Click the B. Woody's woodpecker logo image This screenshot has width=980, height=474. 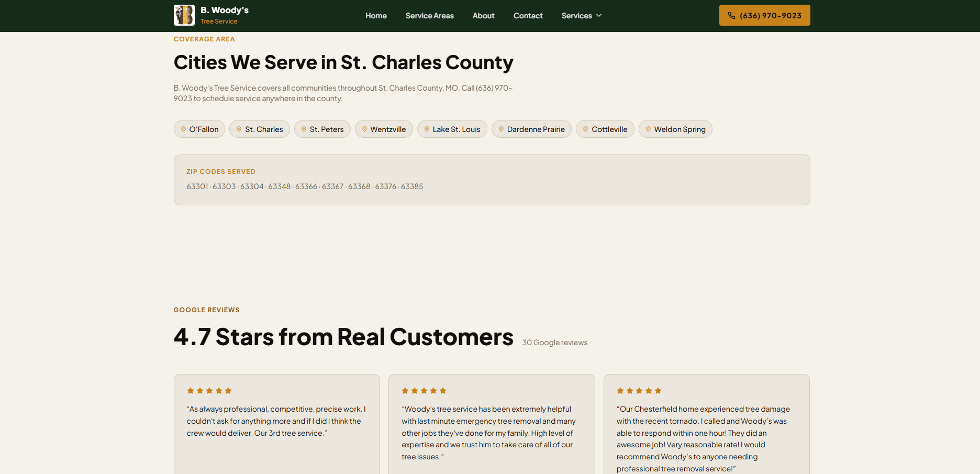click(x=184, y=15)
